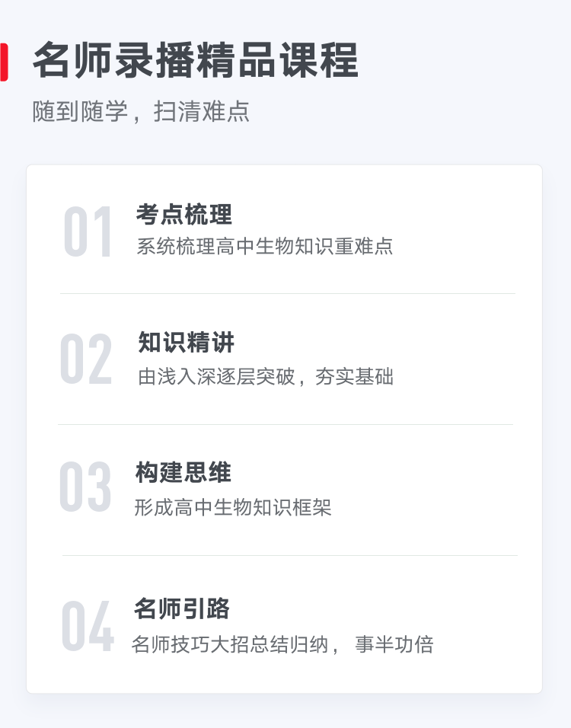The width and height of the screenshot is (571, 728).
Task: Click description 由浅入深逐层突破，夯实基础
Action: click(266, 376)
